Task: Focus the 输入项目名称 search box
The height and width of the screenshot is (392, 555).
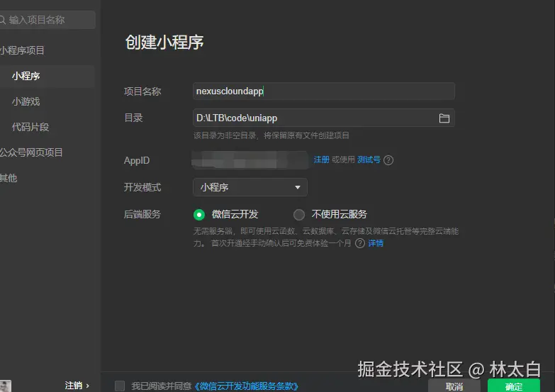Action: 47,20
